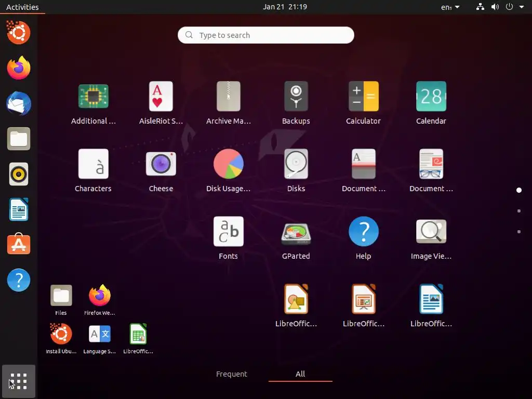532x399 pixels.
Task: Launch Firefox from the dock
Action: pos(19,68)
